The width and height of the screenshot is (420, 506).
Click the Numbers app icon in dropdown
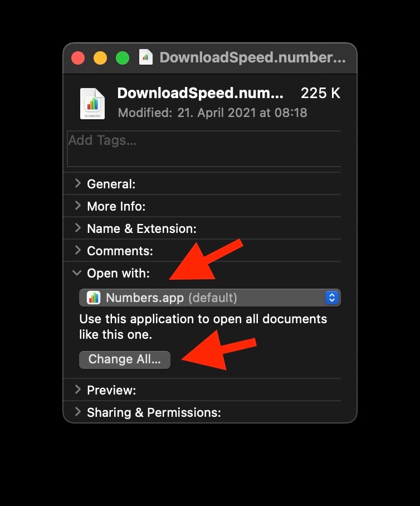(94, 298)
